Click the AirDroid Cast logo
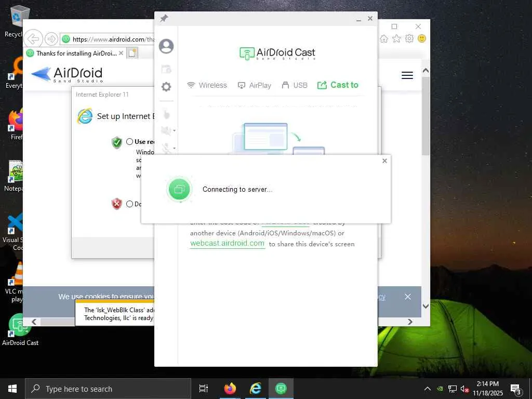This screenshot has height=399, width=532. (277, 53)
